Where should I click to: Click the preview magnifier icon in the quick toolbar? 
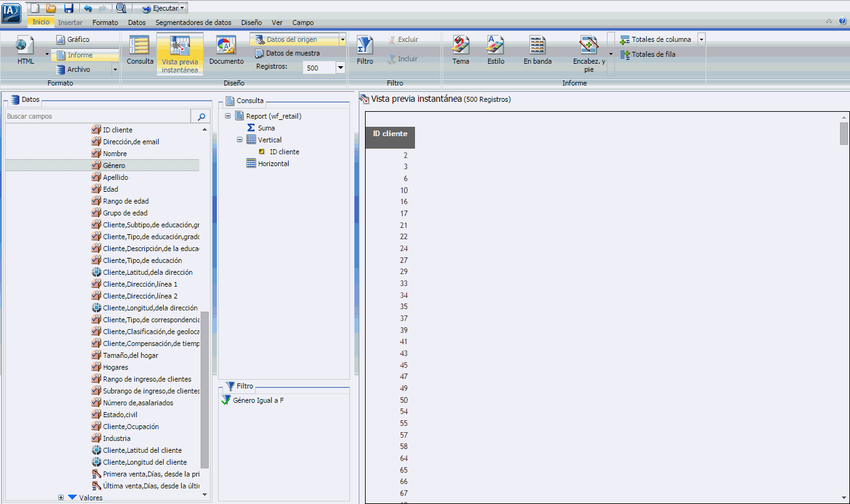click(121, 8)
